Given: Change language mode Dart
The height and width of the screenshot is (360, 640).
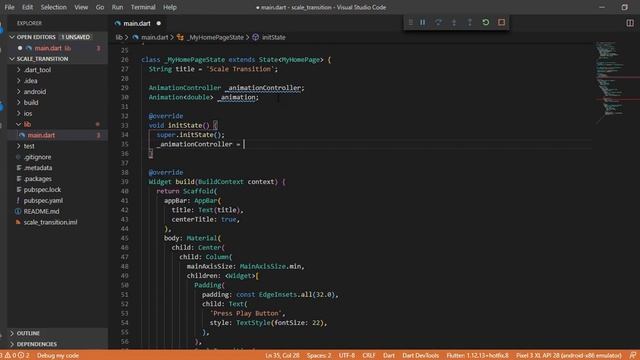Looking at the screenshot, I should point(389,356).
